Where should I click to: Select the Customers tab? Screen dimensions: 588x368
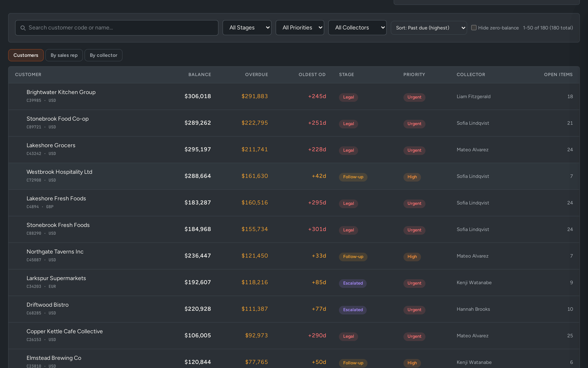pos(26,55)
